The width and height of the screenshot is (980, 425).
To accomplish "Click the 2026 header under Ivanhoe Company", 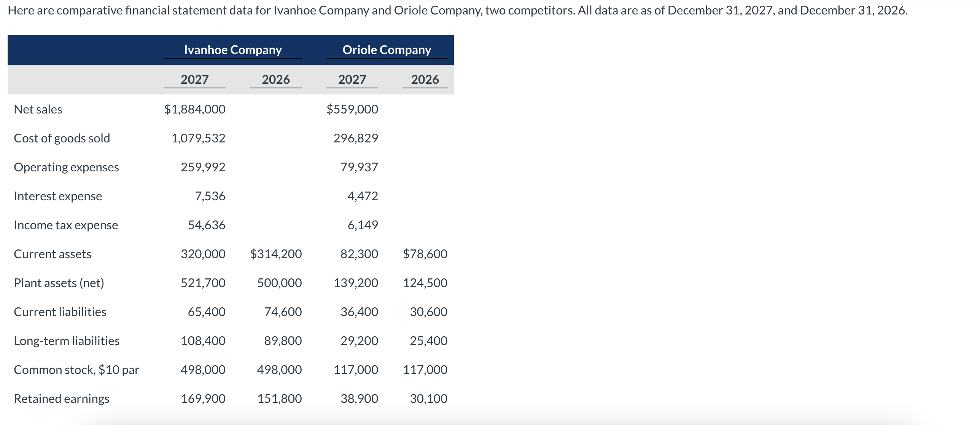I will coord(276,80).
